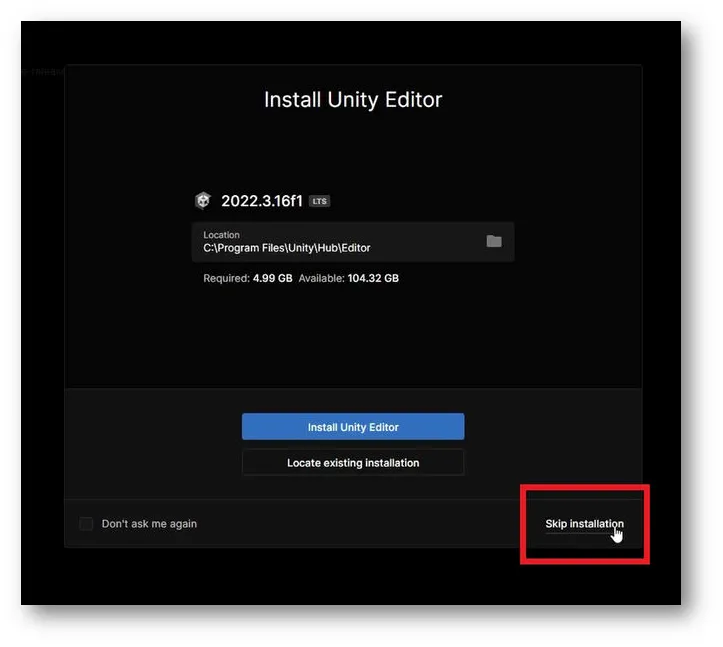The image size is (723, 647).
Task: Click empty dialog area below the disk space info
Action: pyautogui.click(x=353, y=335)
